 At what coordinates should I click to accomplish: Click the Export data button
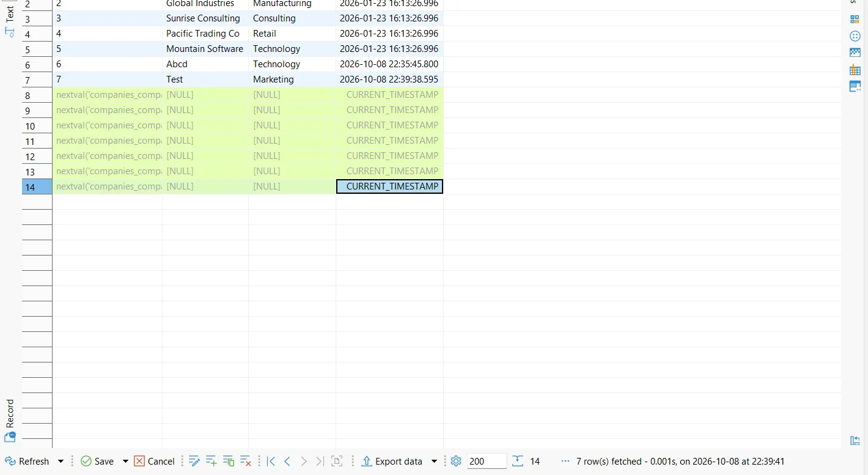coord(392,462)
